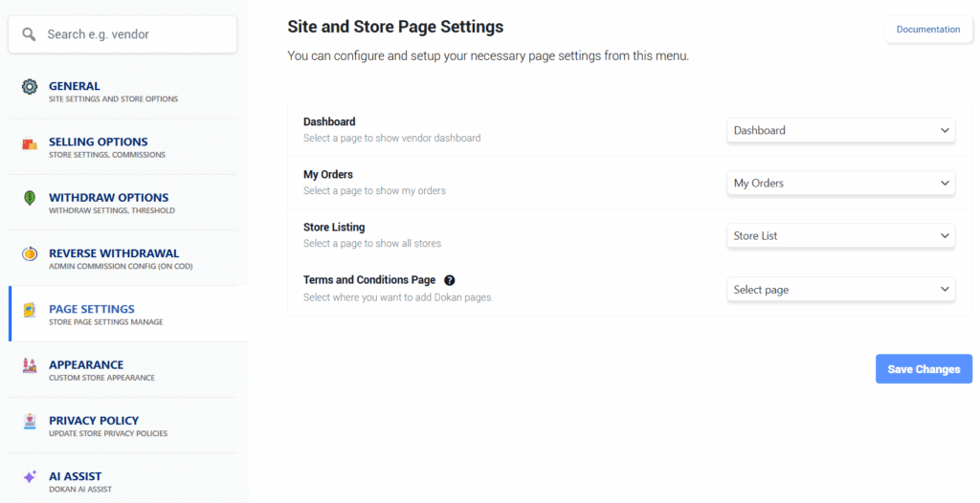Click the Selling Options icon
Screen dimensions: 980x503
30,144
